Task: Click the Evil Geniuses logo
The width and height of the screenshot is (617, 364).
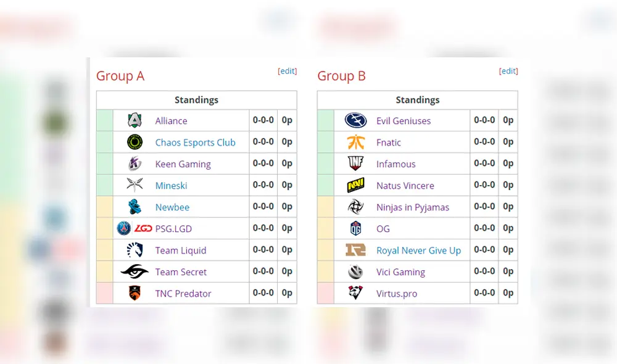Action: click(355, 120)
